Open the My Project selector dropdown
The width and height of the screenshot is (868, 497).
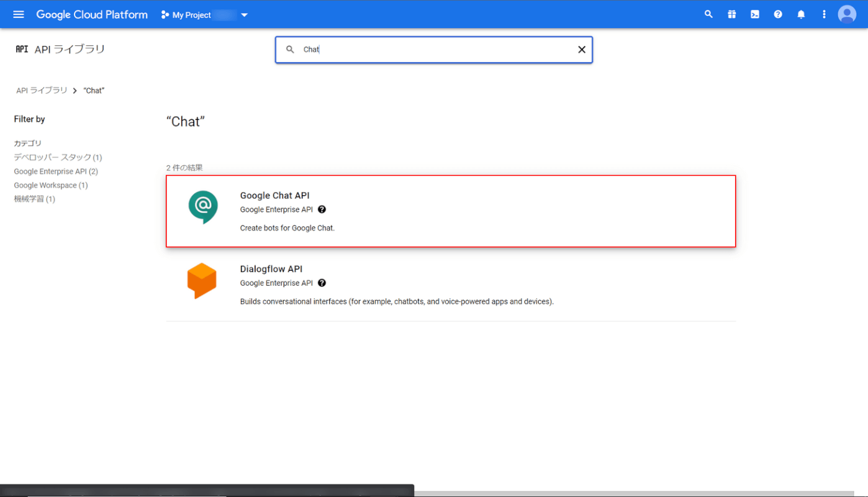(204, 15)
